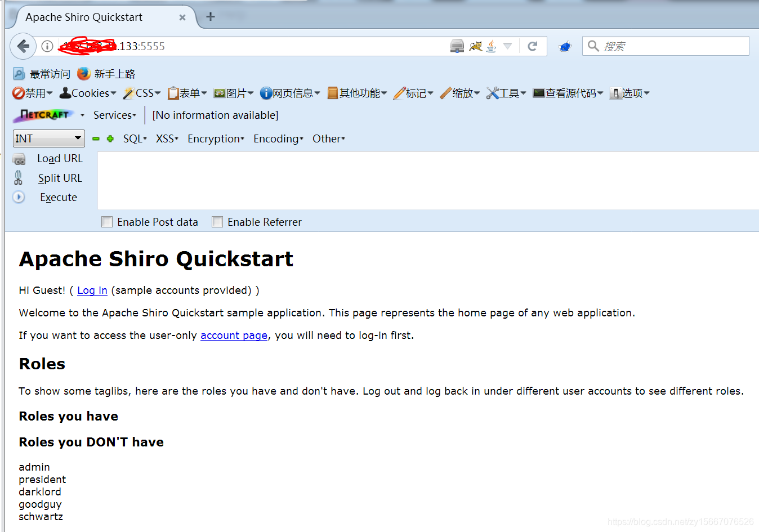Open the Cookies dropdown
This screenshot has width=759, height=532.
(88, 93)
